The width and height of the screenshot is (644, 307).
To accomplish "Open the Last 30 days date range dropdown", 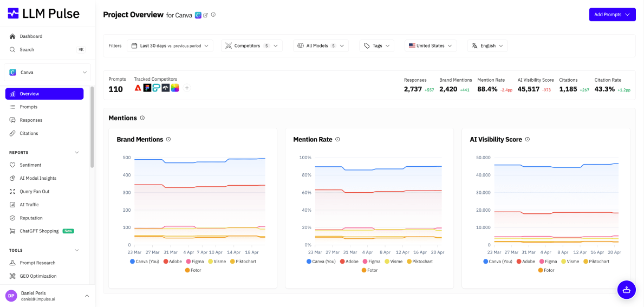I will (x=170, y=46).
